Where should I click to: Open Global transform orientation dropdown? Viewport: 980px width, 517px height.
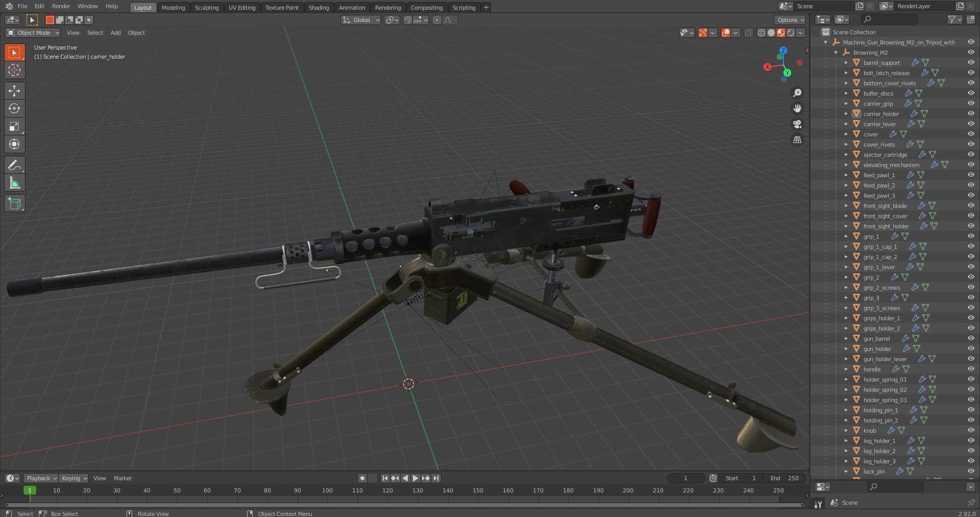(361, 20)
